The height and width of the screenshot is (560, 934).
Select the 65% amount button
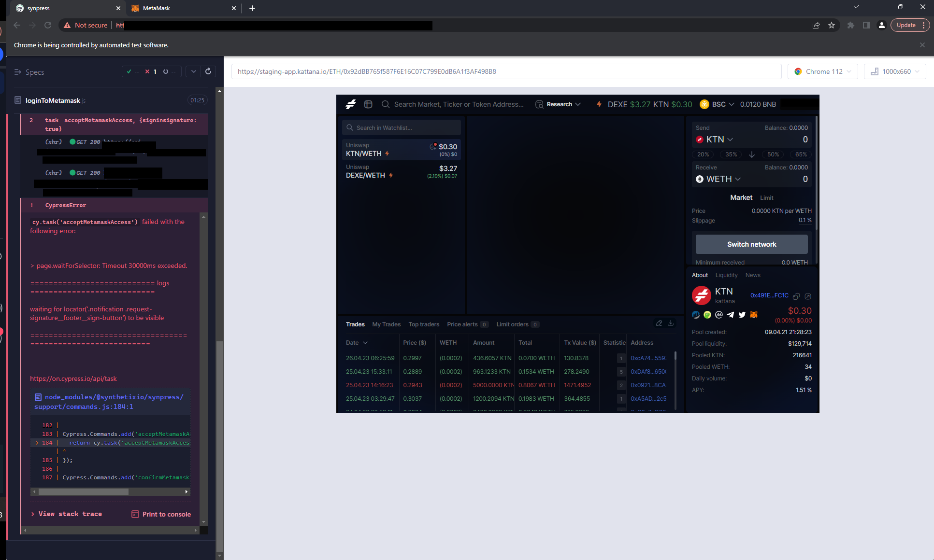tap(801, 154)
